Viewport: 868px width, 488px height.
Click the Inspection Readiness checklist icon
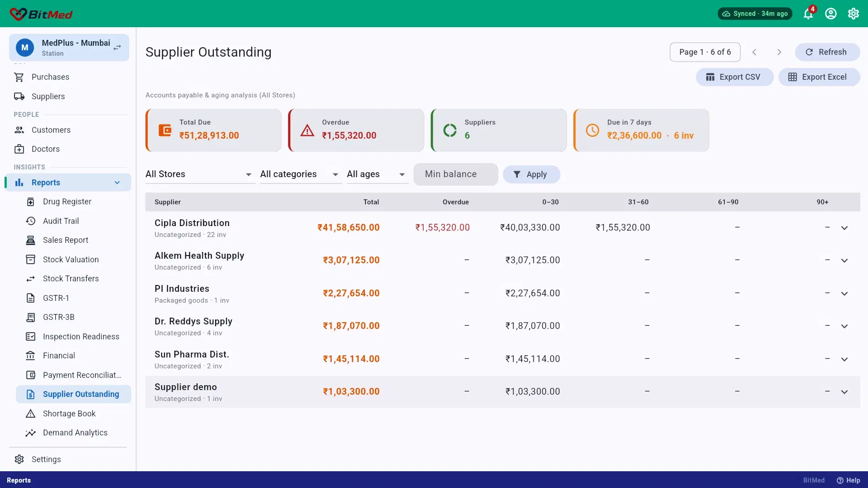pos(30,337)
